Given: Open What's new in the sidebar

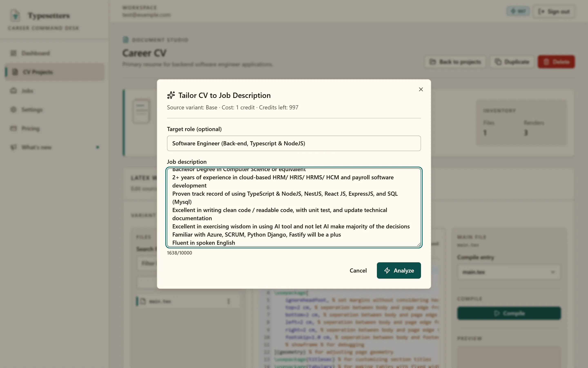Looking at the screenshot, I should tap(55, 147).
